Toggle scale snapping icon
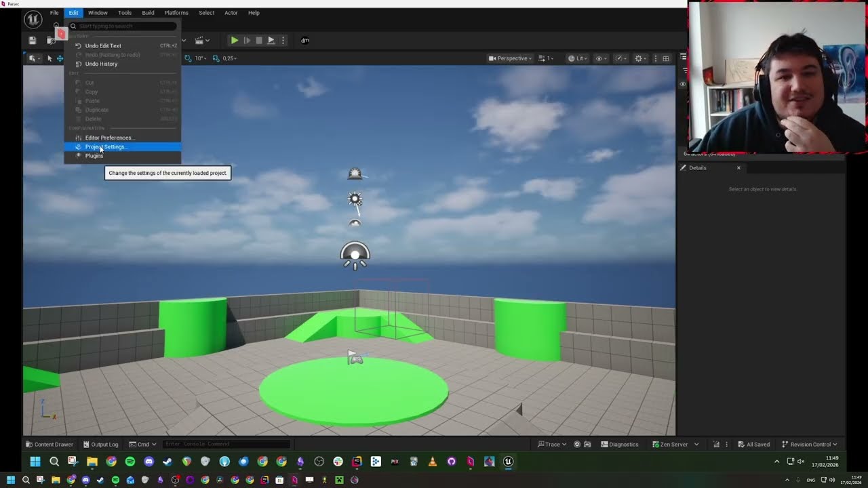 pyautogui.click(x=216, y=58)
